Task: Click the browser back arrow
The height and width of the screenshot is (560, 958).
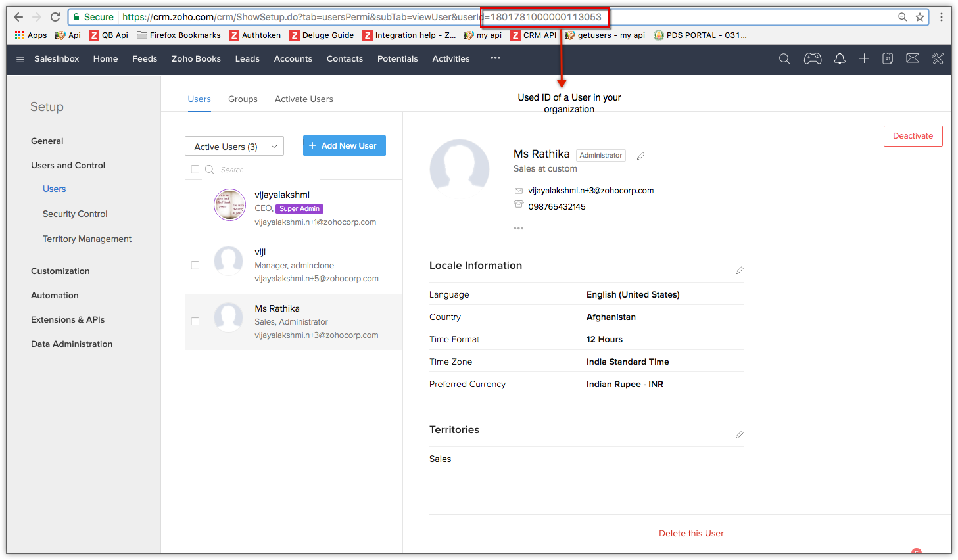Action: pyautogui.click(x=18, y=17)
